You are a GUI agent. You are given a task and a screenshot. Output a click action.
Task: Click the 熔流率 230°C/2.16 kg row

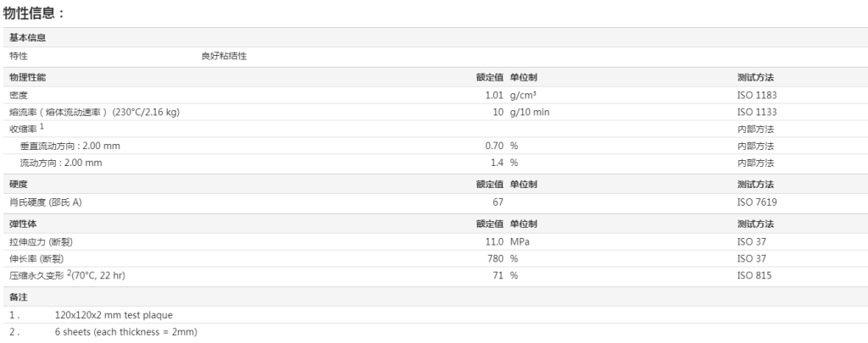(x=434, y=112)
